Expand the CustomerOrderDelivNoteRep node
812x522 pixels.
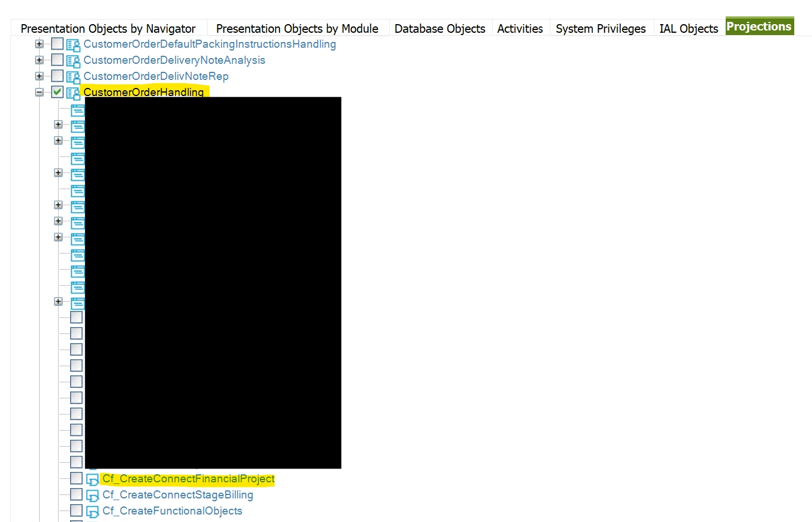pyautogui.click(x=39, y=76)
